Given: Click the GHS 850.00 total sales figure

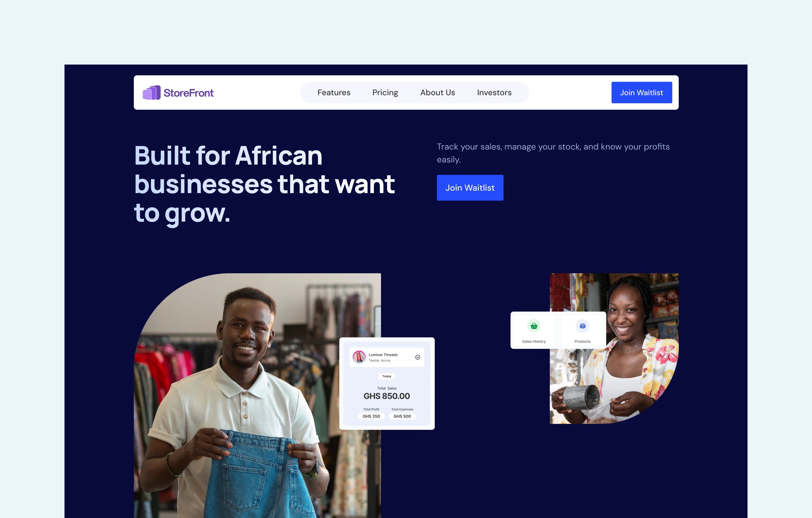Looking at the screenshot, I should pos(386,396).
